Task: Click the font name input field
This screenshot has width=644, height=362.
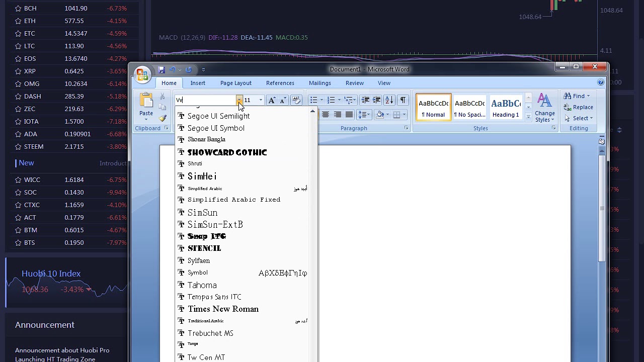Action: [206, 100]
